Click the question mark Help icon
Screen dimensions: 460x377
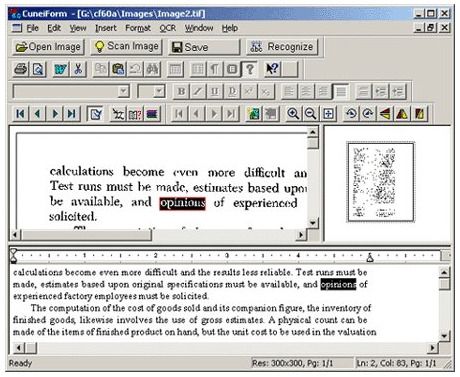point(250,69)
